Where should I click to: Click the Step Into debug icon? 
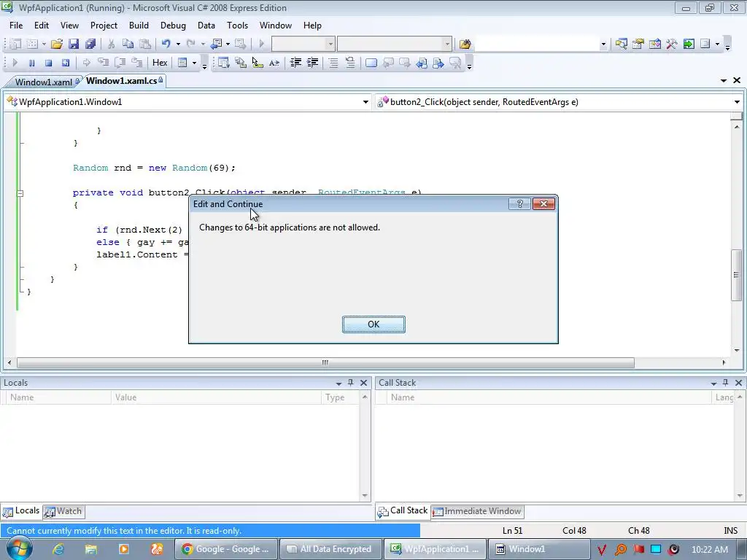click(104, 63)
